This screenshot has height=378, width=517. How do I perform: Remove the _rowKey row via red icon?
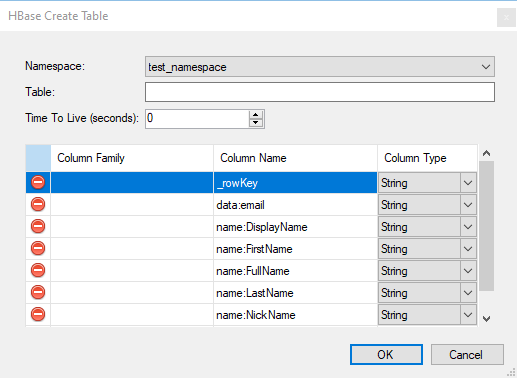[38, 182]
